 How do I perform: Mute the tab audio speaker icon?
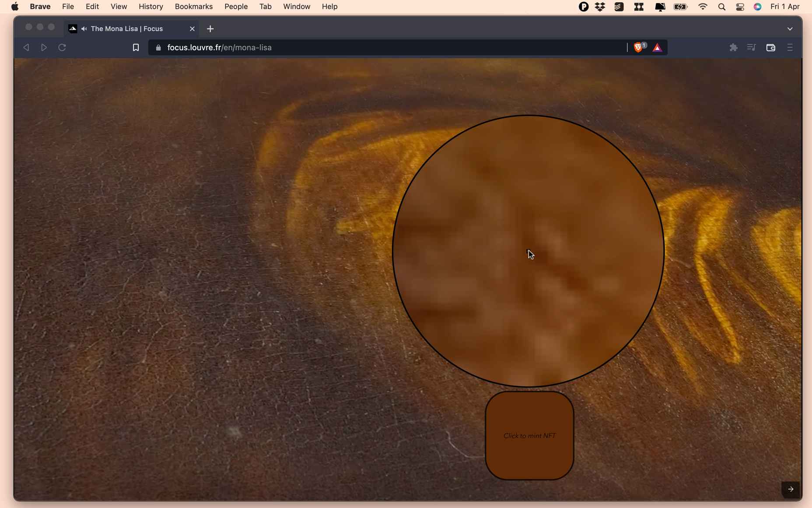click(x=84, y=29)
